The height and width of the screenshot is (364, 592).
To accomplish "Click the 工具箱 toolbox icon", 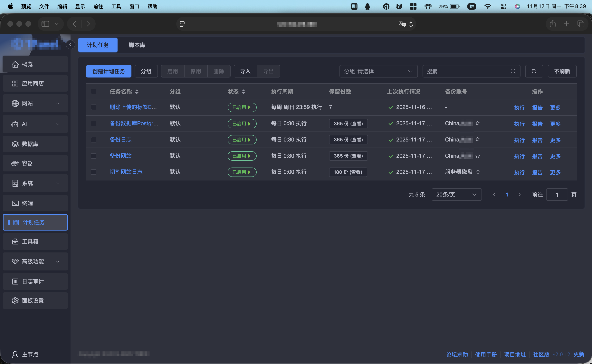I will [x=15, y=241].
